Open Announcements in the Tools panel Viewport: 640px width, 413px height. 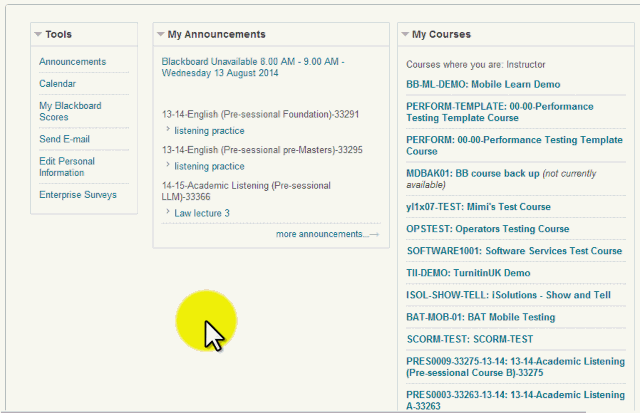tap(72, 62)
